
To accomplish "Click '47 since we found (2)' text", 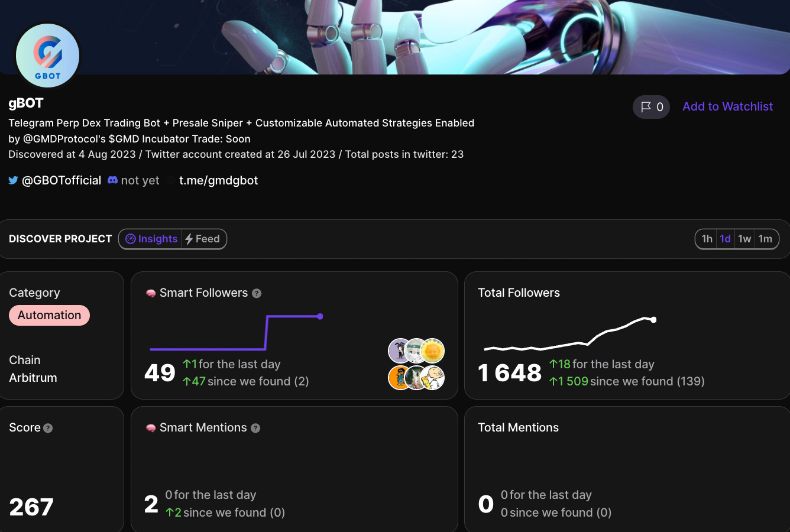I will coord(245,381).
